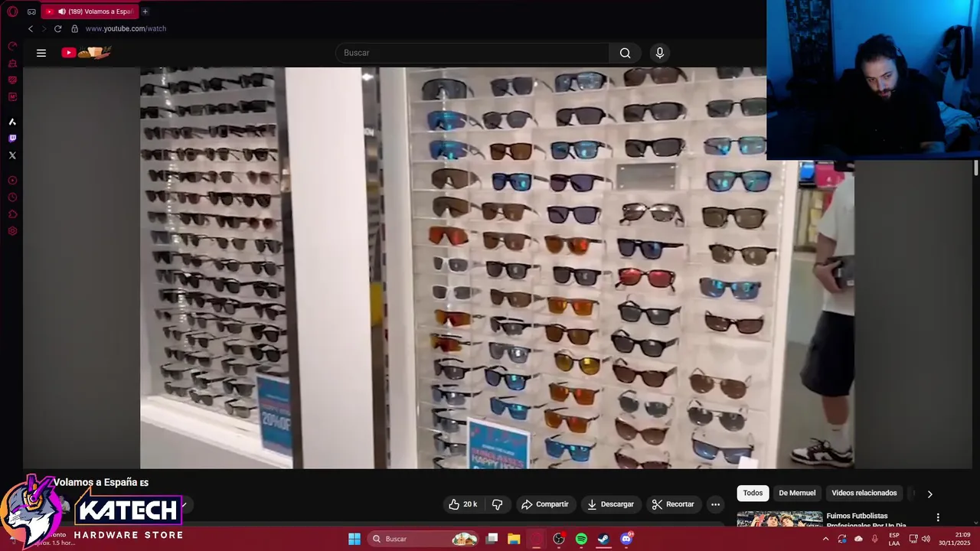Screen dimensions: 980x551
Task: Dislike the video with thumbs-down
Action: click(x=497, y=504)
